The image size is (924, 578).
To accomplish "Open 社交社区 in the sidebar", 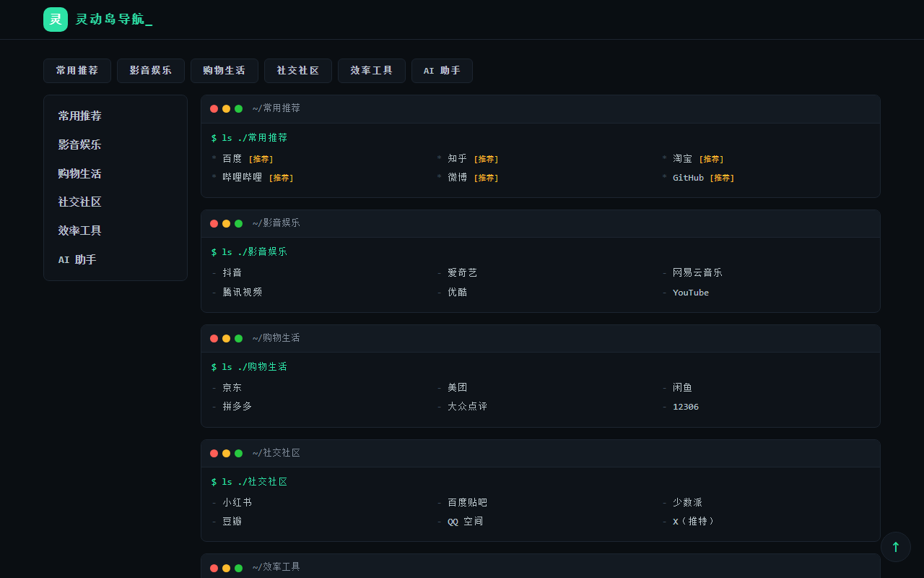I will coord(115,202).
